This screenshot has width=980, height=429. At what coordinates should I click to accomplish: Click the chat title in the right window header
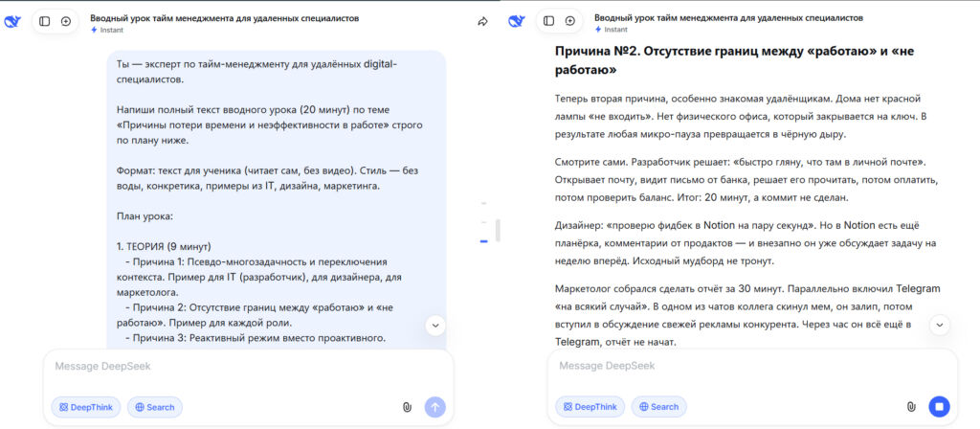pos(728,17)
